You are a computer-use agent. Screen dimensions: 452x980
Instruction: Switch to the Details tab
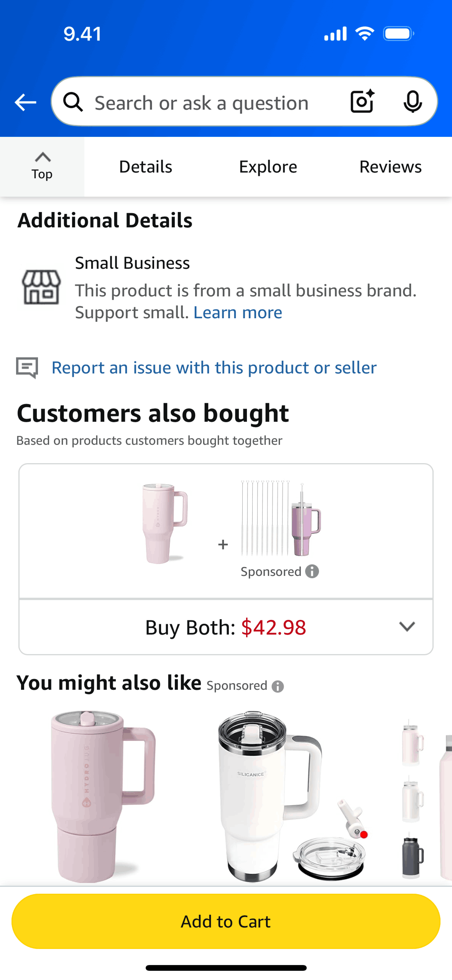tap(146, 167)
